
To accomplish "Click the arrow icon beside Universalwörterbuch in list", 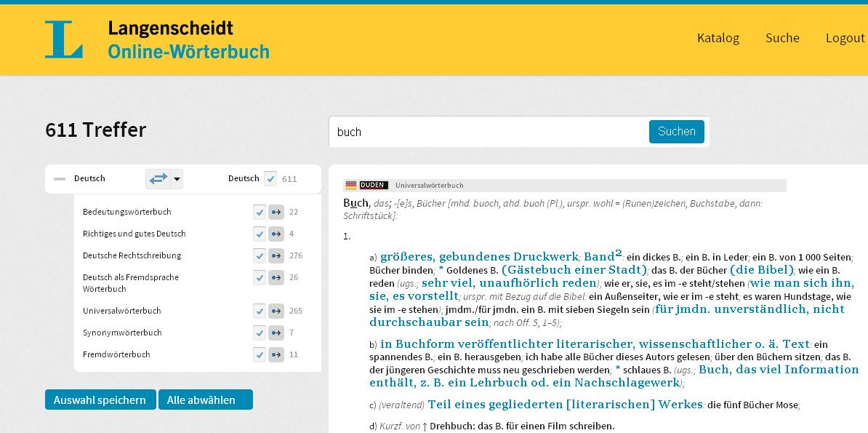I will 276,311.
